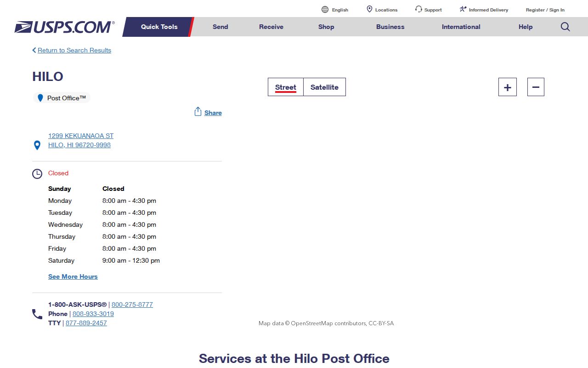This screenshot has height=368, width=588.
Task: Click the Share link
Action: [x=213, y=113]
